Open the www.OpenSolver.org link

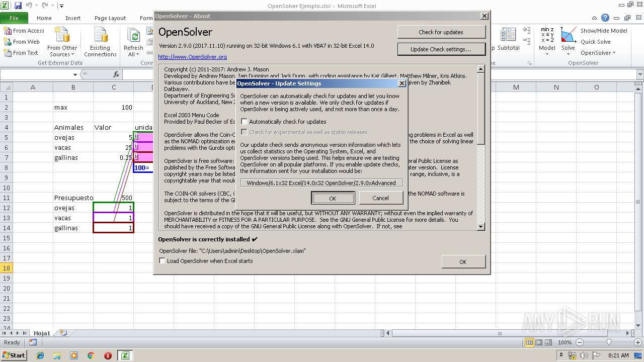[x=192, y=57]
